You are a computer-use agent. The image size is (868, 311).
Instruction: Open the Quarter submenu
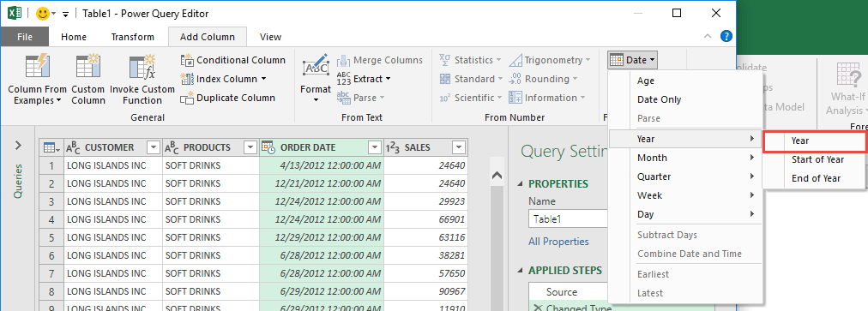(x=685, y=176)
